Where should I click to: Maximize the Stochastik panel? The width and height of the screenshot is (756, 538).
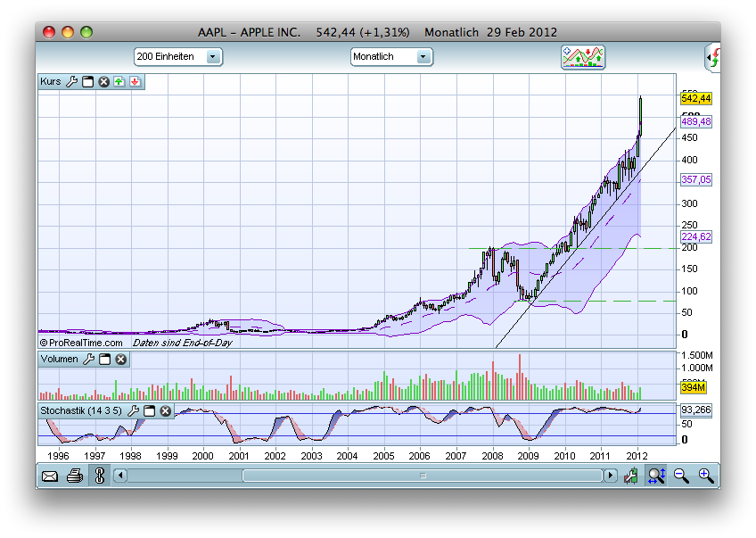click(x=150, y=410)
